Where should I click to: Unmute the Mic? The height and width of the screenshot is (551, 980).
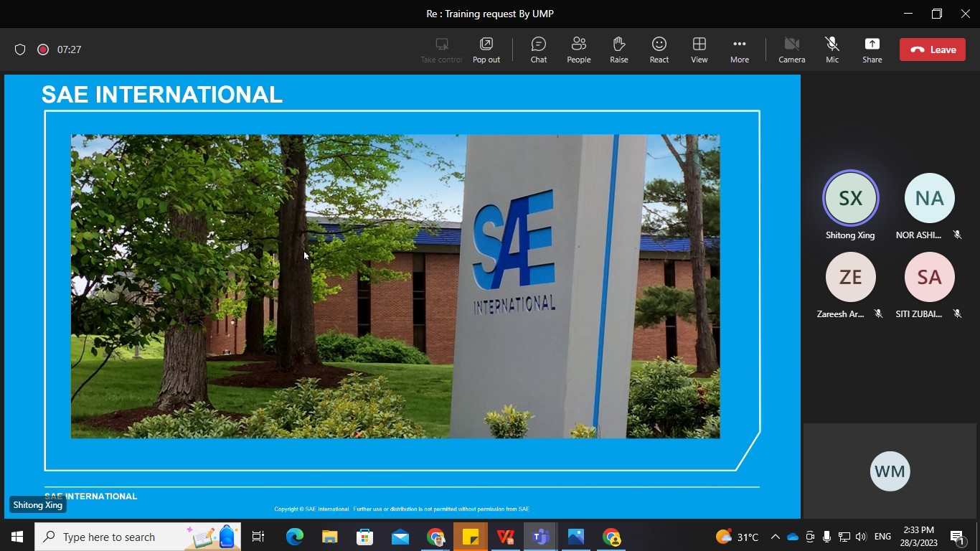click(x=832, y=50)
